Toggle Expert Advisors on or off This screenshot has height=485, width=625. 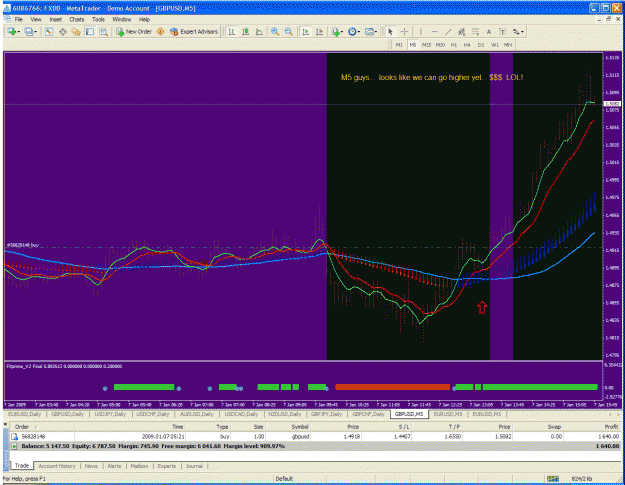coord(194,31)
